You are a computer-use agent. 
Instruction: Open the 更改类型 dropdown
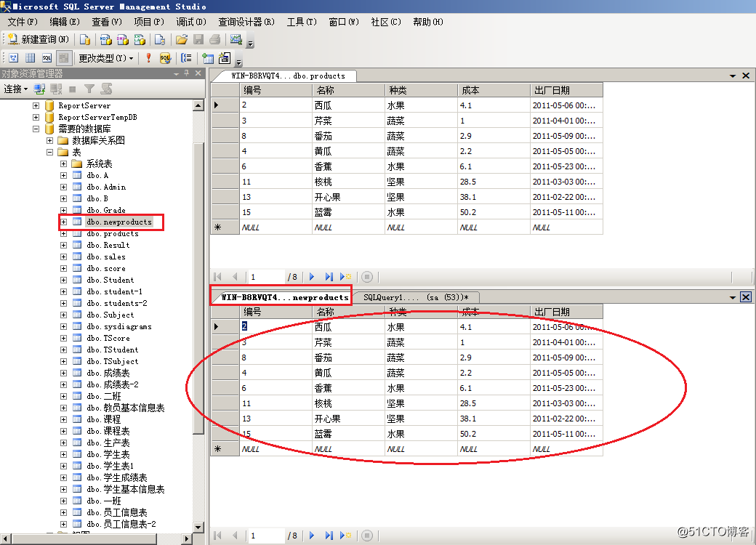(105, 58)
